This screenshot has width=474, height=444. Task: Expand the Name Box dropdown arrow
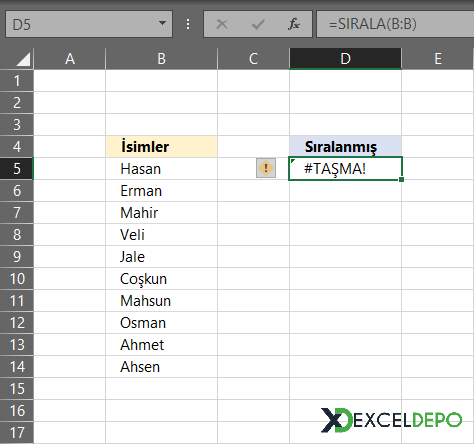click(x=162, y=23)
